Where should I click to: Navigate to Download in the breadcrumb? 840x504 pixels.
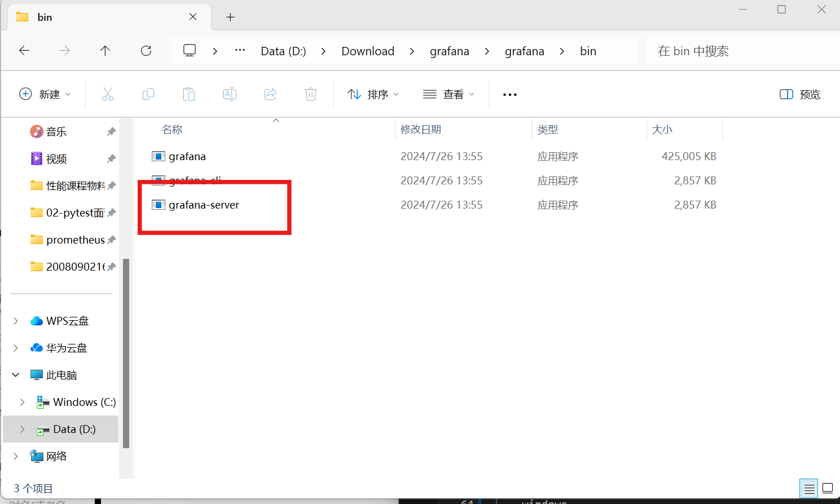(368, 51)
